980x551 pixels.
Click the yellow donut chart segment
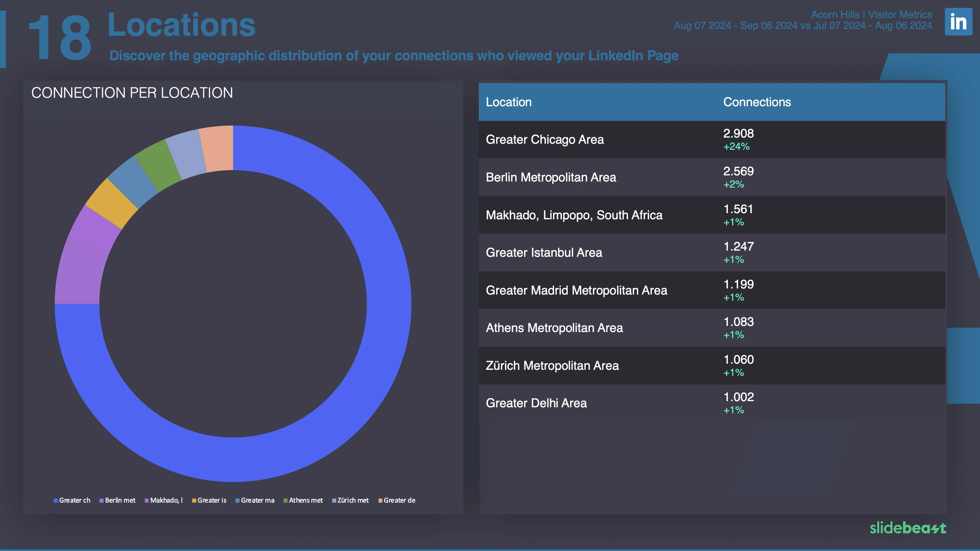[x=111, y=203]
